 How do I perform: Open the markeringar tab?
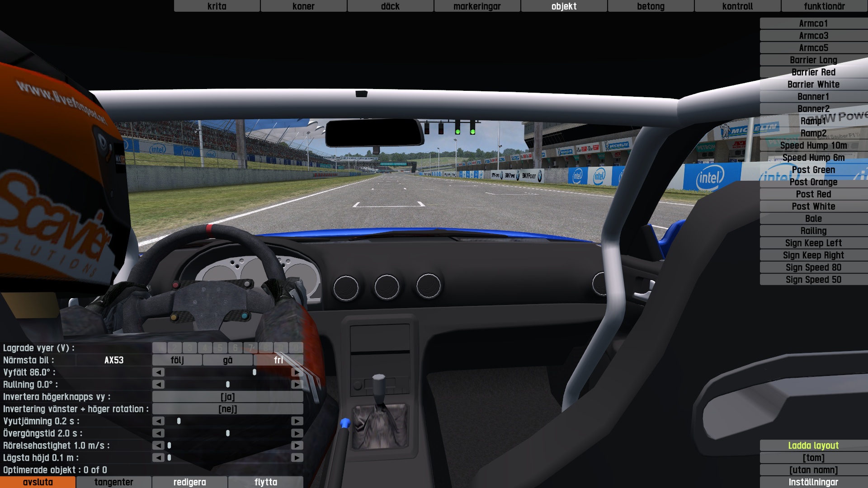(x=477, y=6)
